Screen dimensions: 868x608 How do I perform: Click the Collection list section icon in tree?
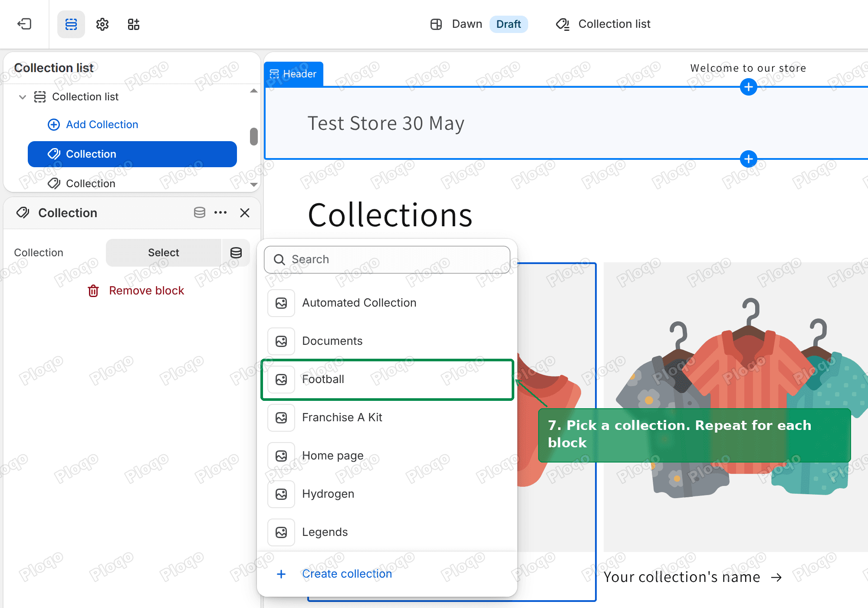coord(40,97)
